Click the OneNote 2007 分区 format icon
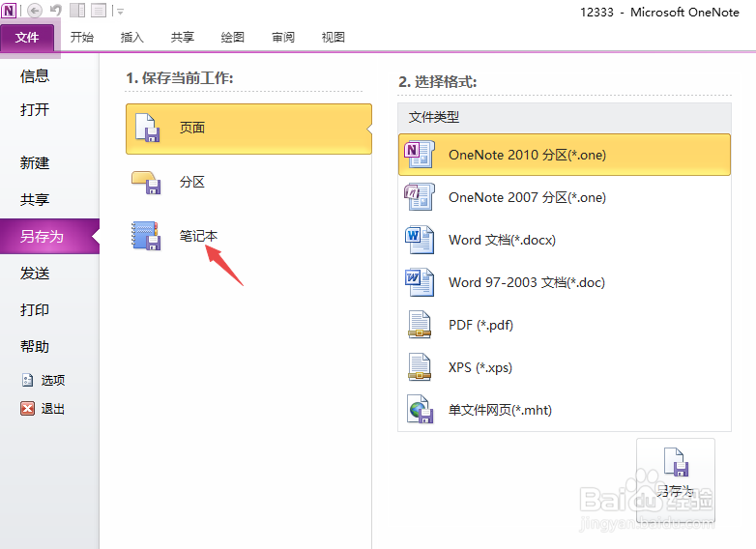Viewport: 756px width, 549px height. [419, 196]
